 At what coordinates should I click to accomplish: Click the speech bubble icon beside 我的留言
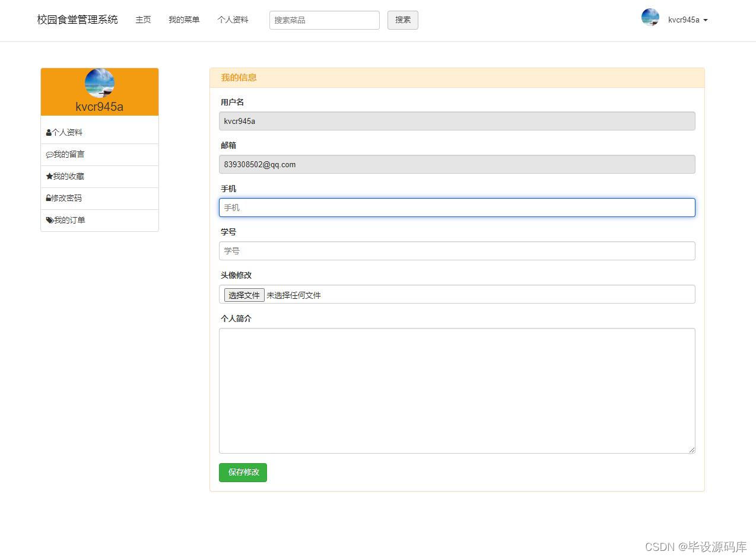coord(49,155)
